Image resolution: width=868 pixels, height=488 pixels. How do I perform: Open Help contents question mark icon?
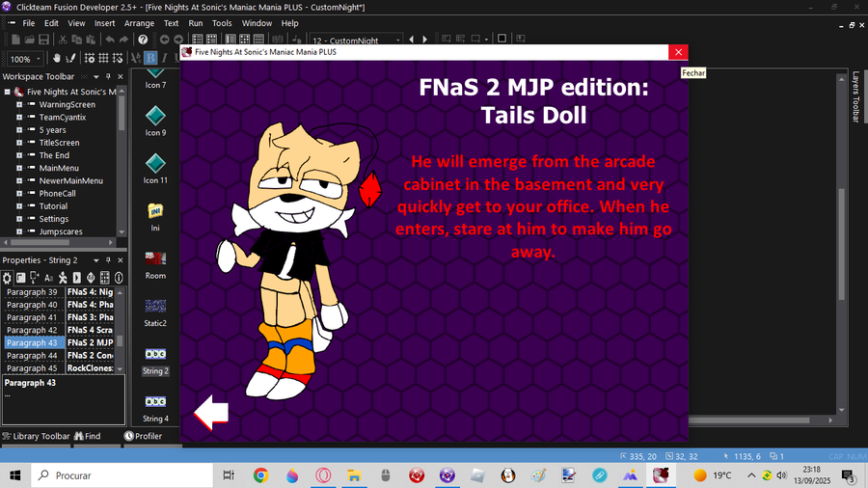click(x=143, y=40)
